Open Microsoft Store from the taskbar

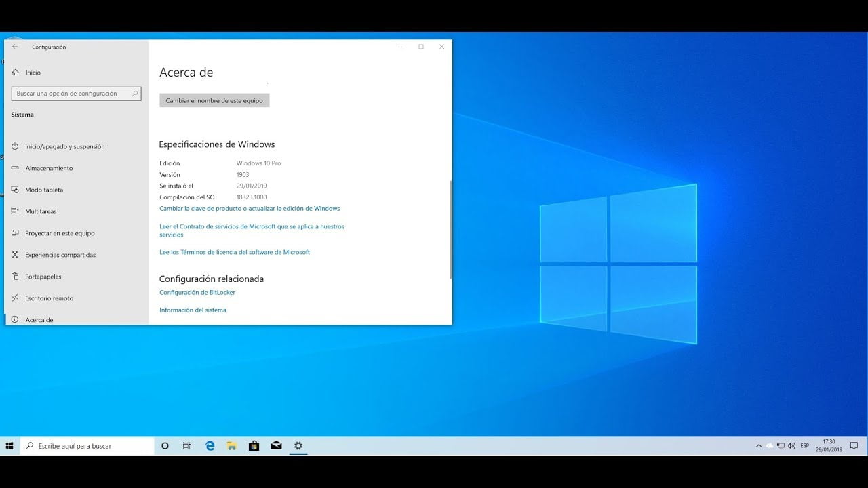254,445
